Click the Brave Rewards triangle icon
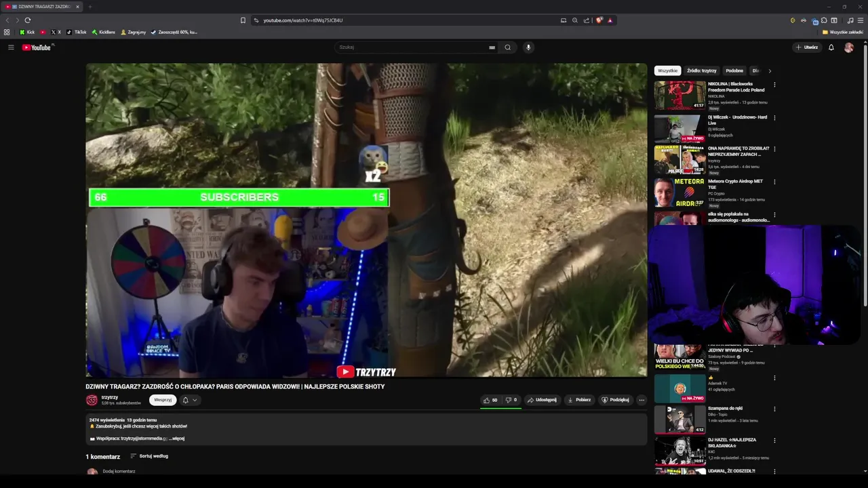 610,20
